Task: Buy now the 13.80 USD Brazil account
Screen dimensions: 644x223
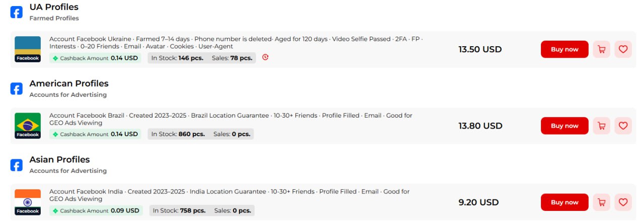Action: tap(564, 126)
